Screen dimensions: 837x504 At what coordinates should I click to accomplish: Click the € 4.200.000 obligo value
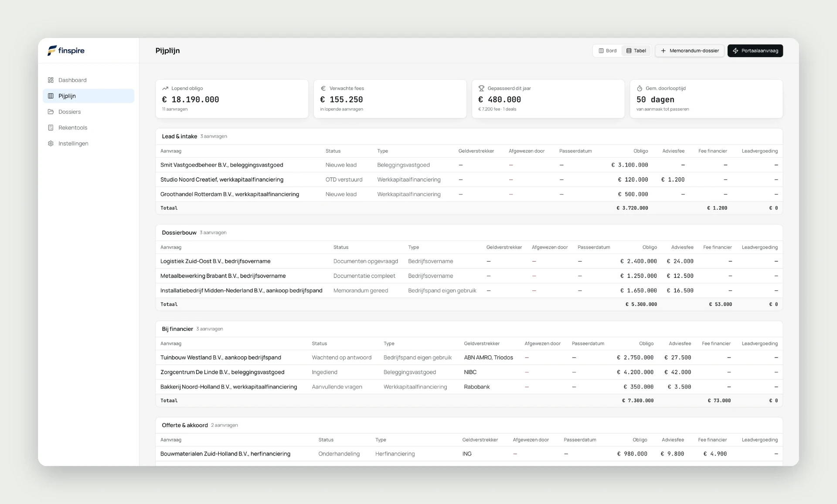click(x=635, y=372)
